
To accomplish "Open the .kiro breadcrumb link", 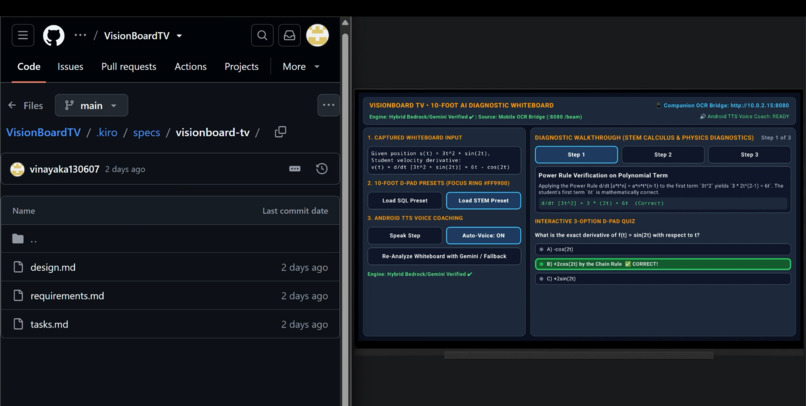I will coord(106,133).
